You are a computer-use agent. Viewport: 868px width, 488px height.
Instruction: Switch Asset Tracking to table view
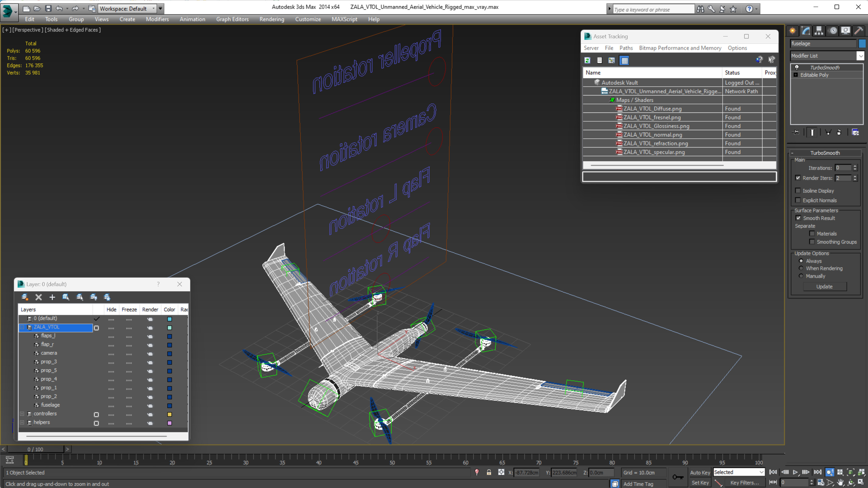coord(624,60)
